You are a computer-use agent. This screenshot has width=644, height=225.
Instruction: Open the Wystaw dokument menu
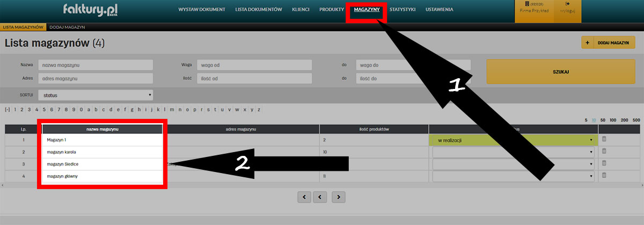[201, 10]
